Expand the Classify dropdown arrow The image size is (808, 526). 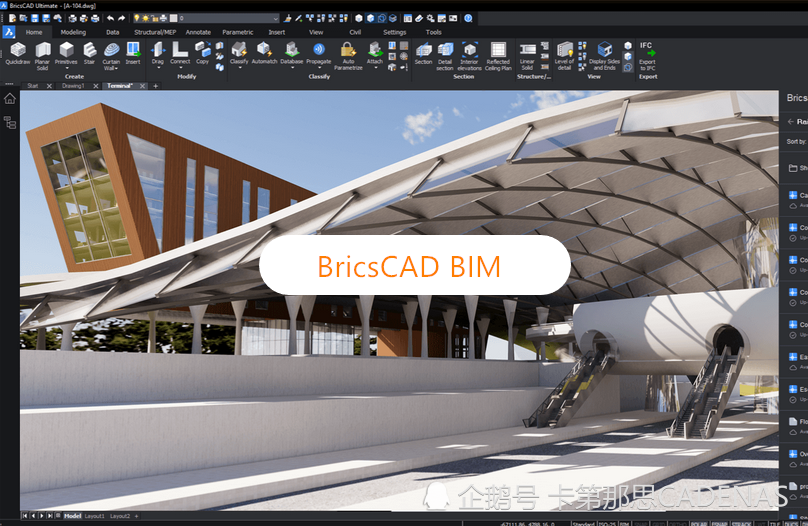tap(239, 68)
